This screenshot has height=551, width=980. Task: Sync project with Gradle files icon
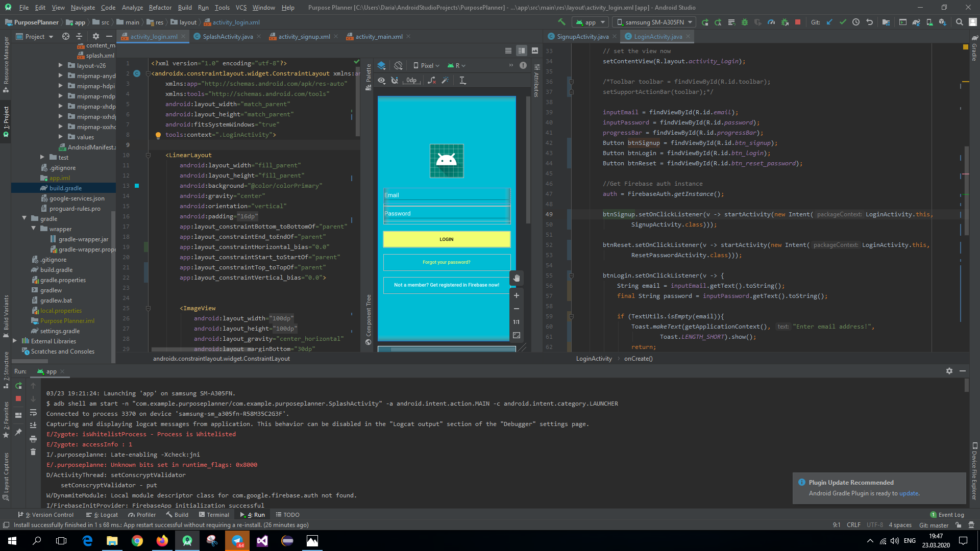(x=916, y=22)
